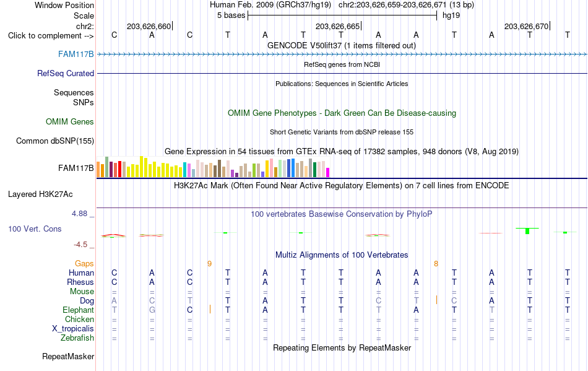588x371 pixels.
Task: Click the orange insertion mark in Dog row
Action: pos(436,300)
